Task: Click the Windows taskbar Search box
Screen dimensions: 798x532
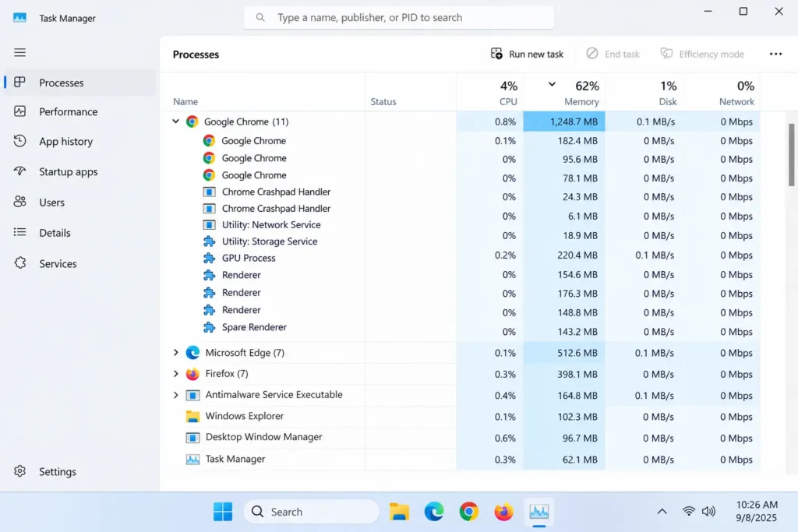Action: [x=312, y=512]
